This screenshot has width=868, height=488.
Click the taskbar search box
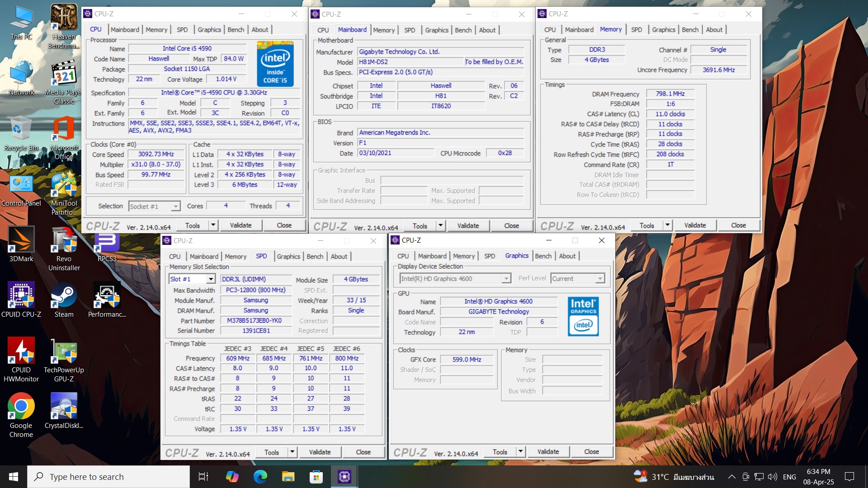(x=108, y=477)
